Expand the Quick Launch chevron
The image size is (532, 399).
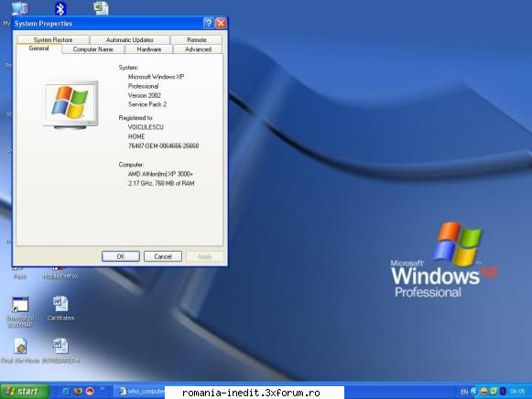click(103, 390)
